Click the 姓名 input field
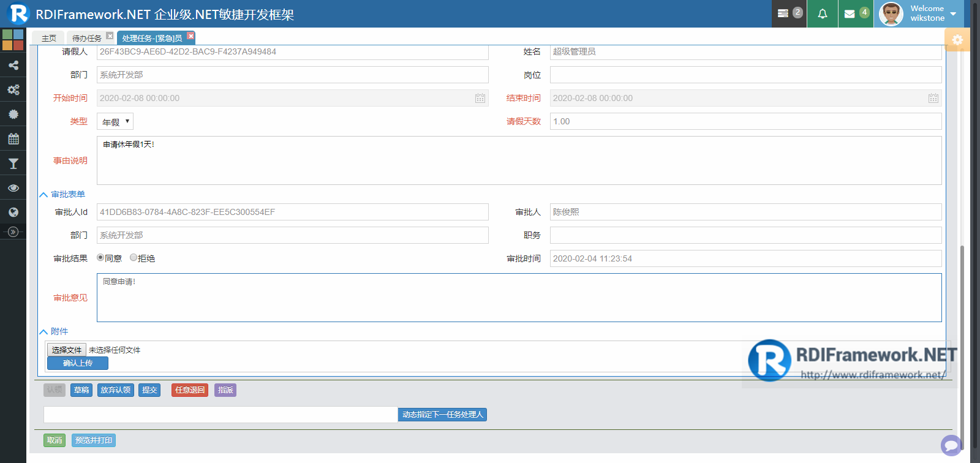The image size is (980, 463). click(746, 52)
